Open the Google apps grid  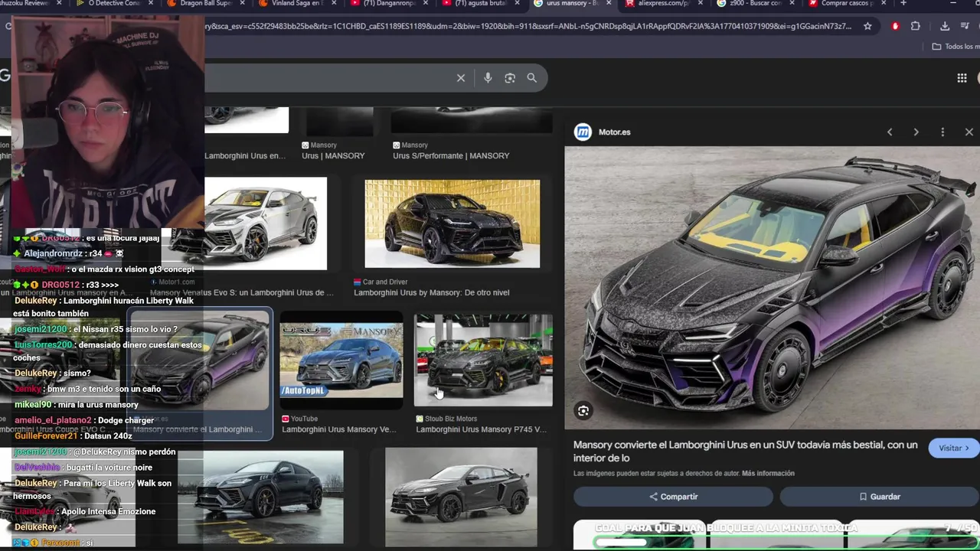(x=962, y=78)
